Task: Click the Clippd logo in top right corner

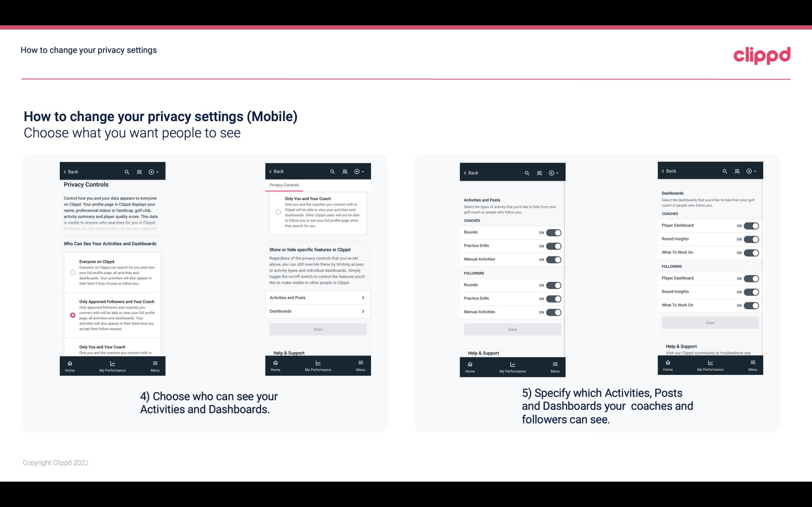Action: (762, 54)
